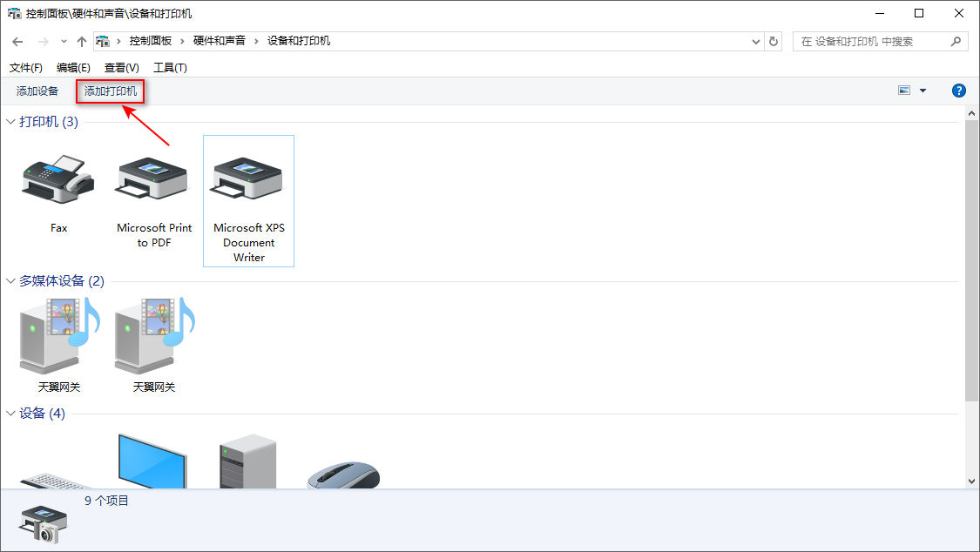The height and width of the screenshot is (552, 980).
Task: Maximize the 设备和打印机 window
Action: point(919,13)
